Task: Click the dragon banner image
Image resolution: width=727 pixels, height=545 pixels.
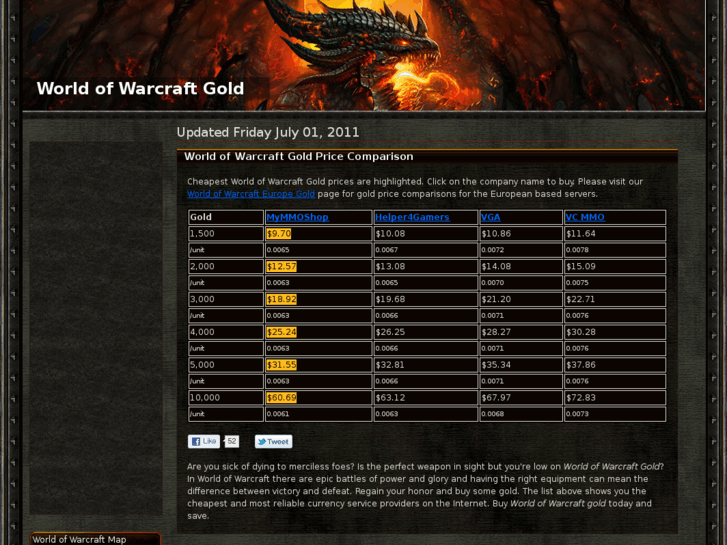Action: coord(364,55)
